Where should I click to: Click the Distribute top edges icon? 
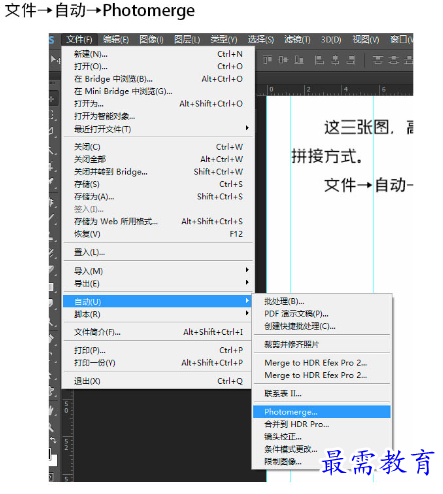point(378,60)
